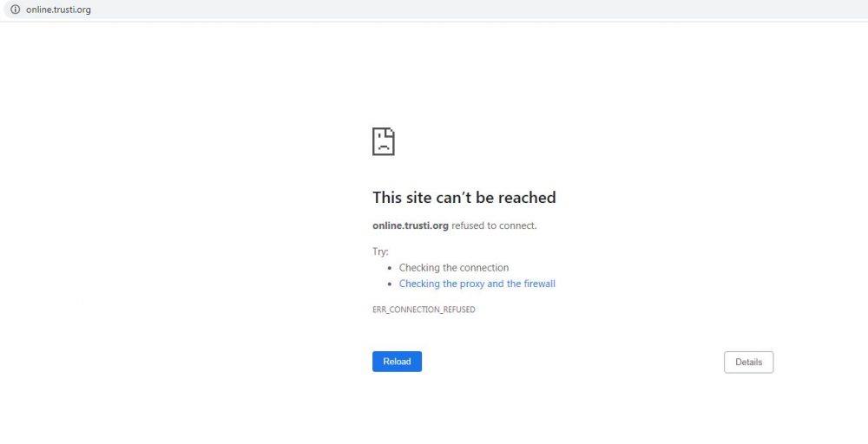Screen dimensions: 868x444
Task: Click the "This site can't be reached" heading
Action: (464, 198)
